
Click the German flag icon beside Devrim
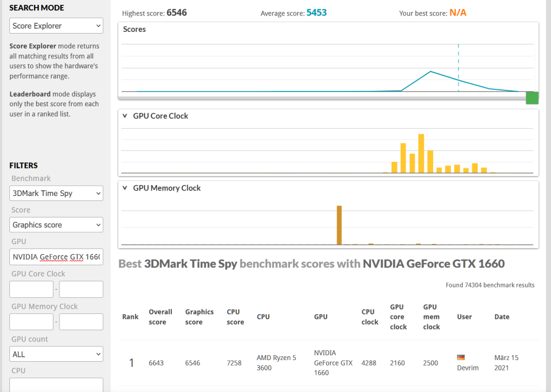tap(461, 357)
